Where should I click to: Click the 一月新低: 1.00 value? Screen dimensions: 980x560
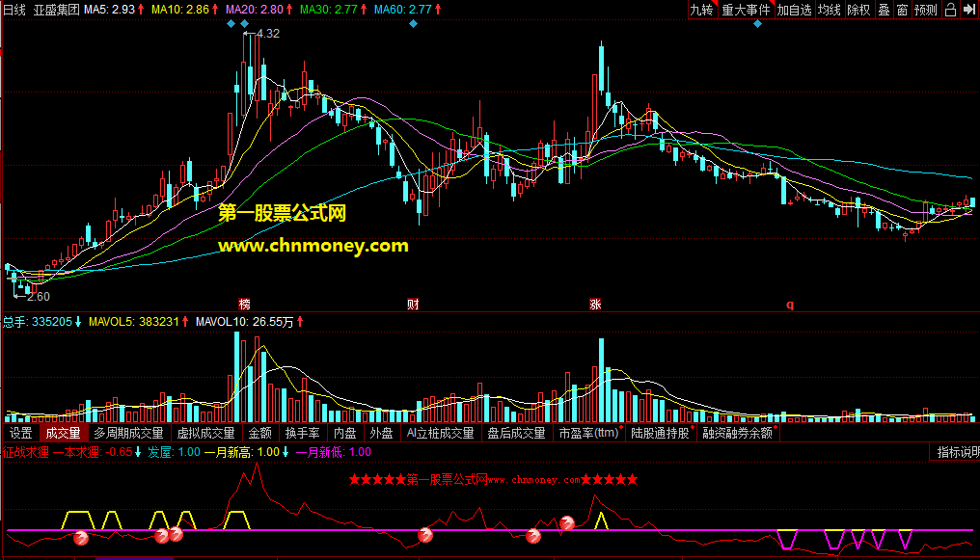tap(334, 452)
